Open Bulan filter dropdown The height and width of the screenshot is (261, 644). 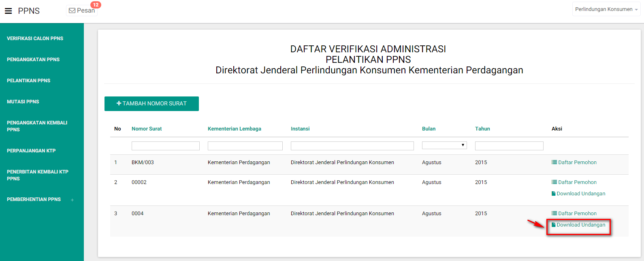click(444, 145)
